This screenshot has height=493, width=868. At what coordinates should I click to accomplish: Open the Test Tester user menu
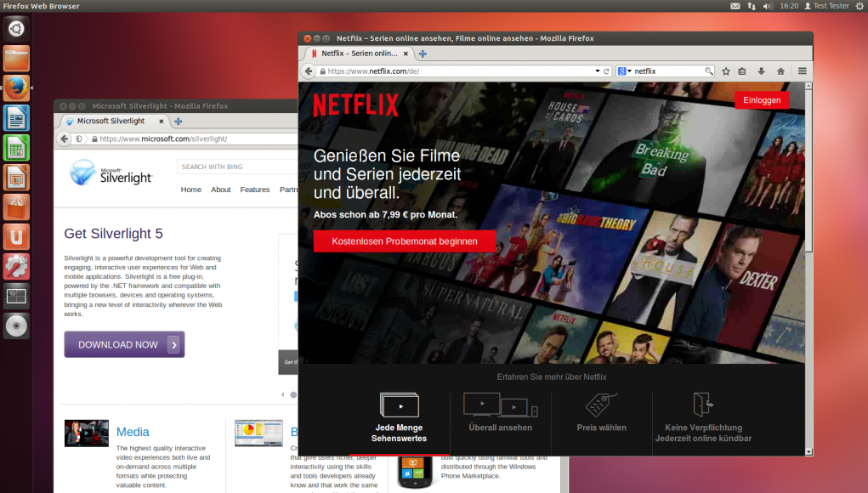tap(826, 6)
